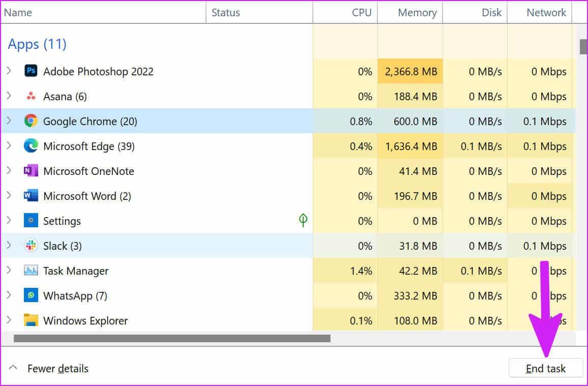The image size is (588, 386).
Task: Expand the Windows Explorer process group
Action: tap(9, 320)
